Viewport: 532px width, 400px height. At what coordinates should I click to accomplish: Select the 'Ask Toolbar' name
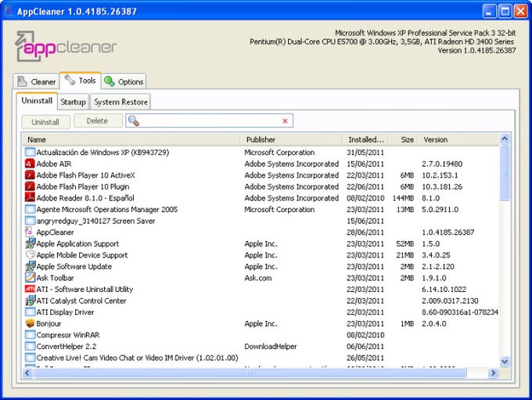coord(55,278)
